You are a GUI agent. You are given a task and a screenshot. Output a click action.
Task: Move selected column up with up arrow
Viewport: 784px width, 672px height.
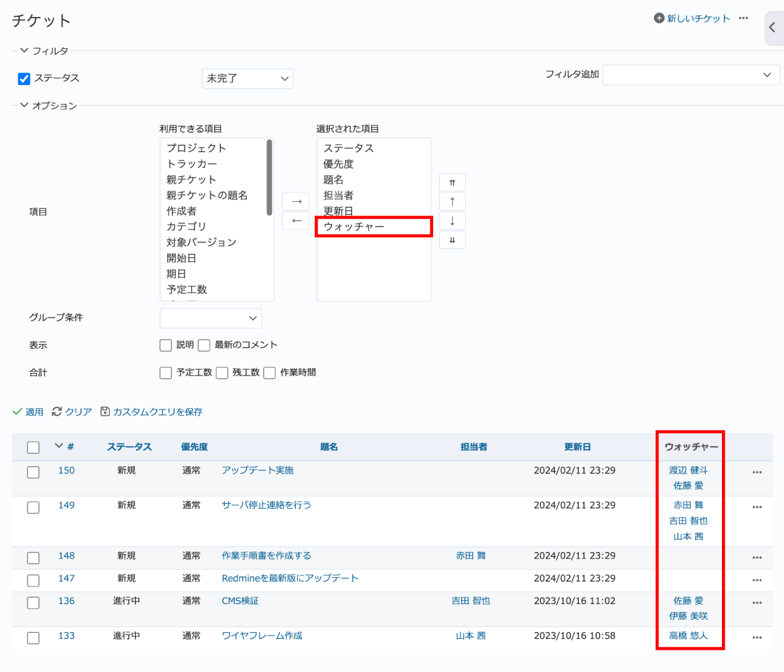pos(452,201)
